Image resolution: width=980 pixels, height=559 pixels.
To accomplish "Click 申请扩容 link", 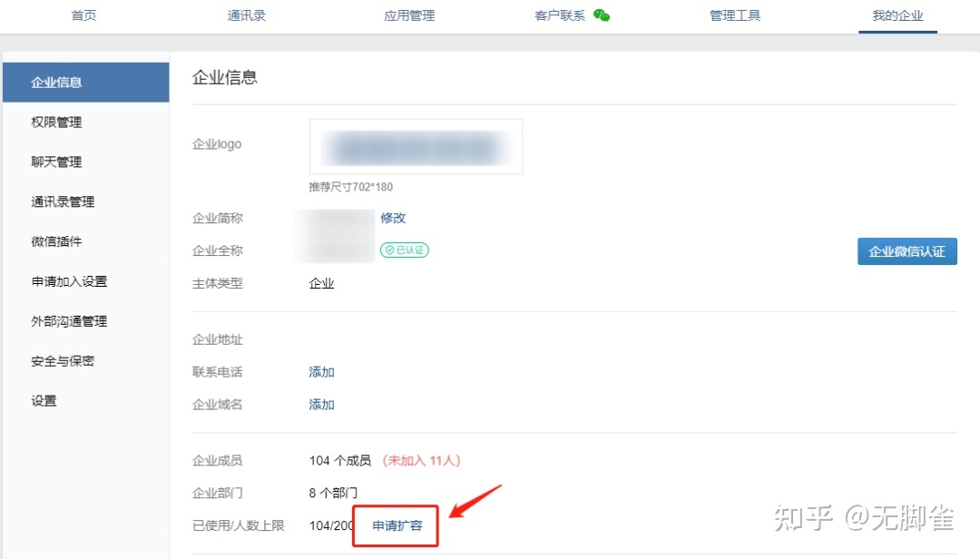I will [397, 525].
